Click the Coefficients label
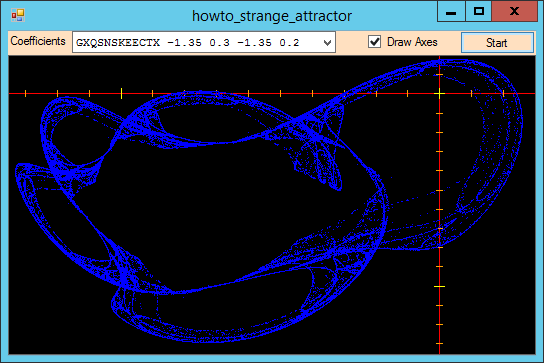Viewport: 544px width, 363px height. tap(38, 41)
